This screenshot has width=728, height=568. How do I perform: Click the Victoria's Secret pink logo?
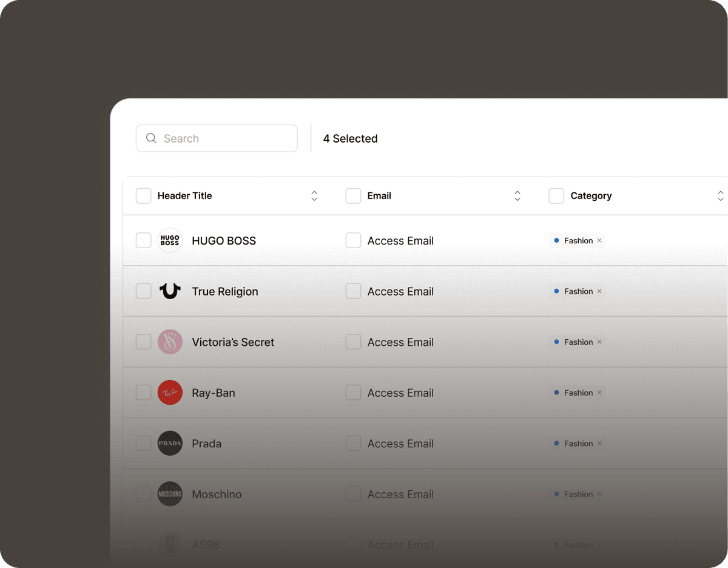[x=170, y=342]
